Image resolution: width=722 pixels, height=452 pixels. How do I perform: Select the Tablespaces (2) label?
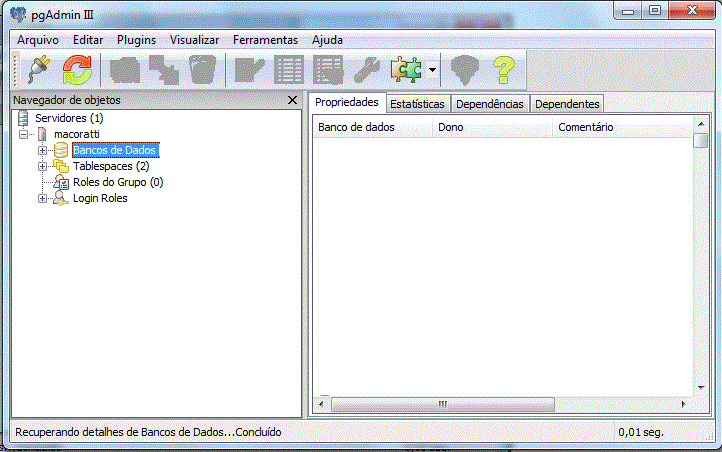pos(111,166)
